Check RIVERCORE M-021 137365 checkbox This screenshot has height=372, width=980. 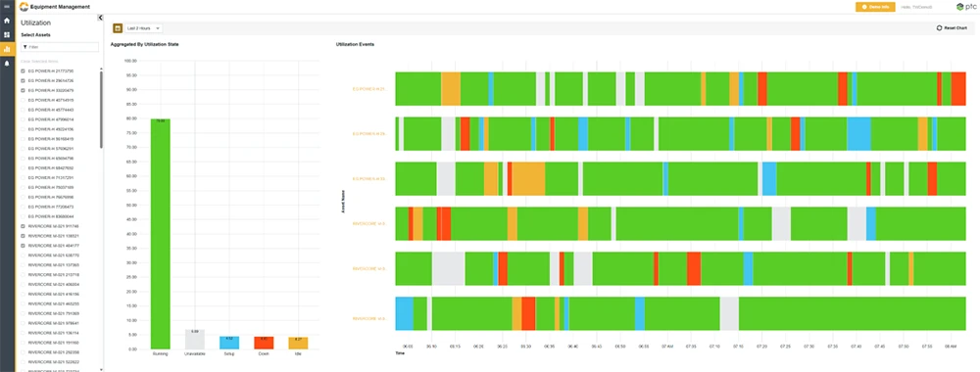(x=24, y=265)
